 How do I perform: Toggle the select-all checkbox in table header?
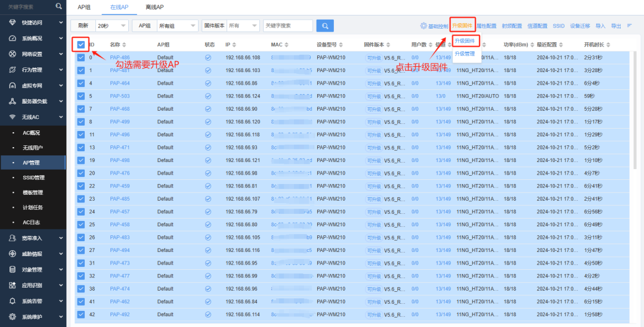81,44
